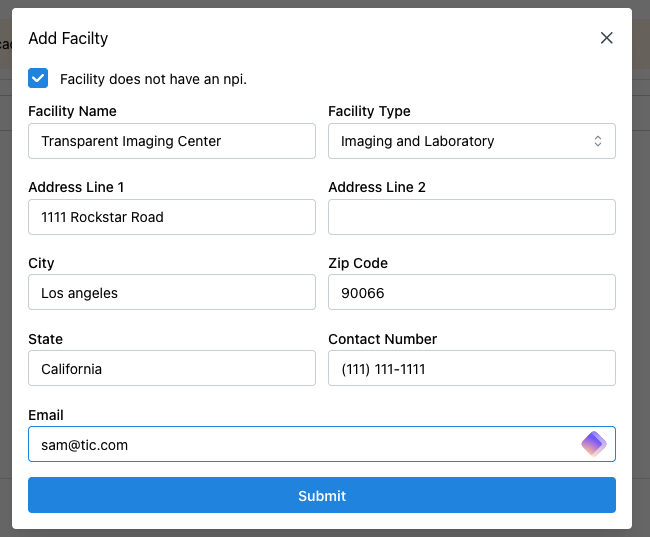Uncheck the no-NPI facility checkbox
This screenshot has height=537, width=650.
point(38,78)
